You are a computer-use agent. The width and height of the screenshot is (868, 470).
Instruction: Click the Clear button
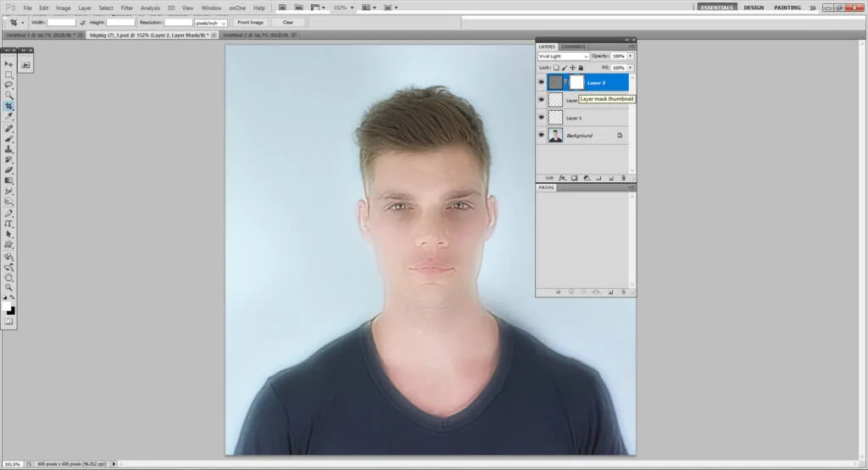[288, 23]
